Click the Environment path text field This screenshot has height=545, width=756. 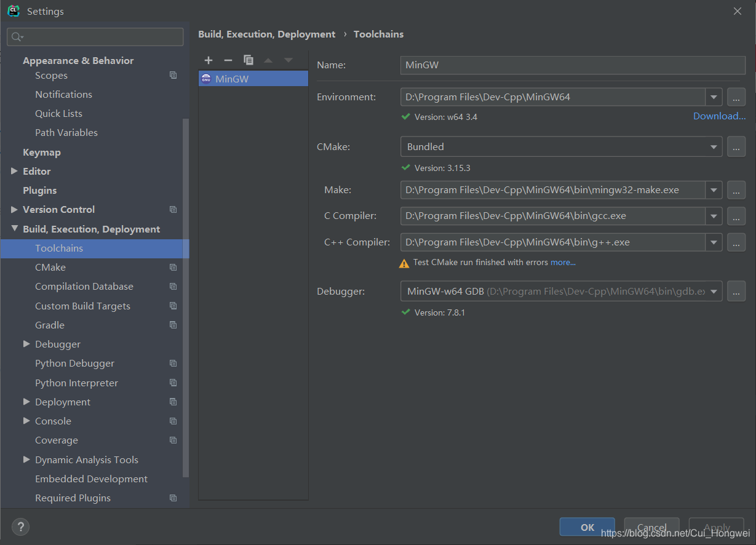(552, 97)
